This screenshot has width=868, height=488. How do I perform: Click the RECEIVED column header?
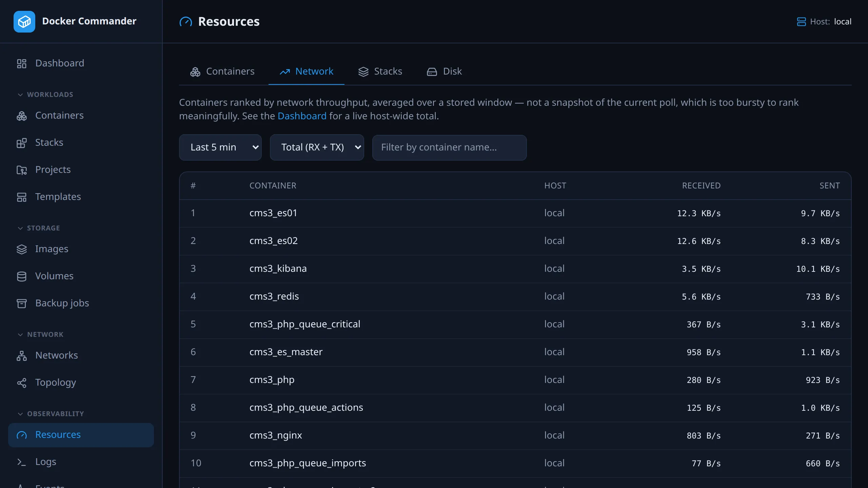click(x=701, y=186)
